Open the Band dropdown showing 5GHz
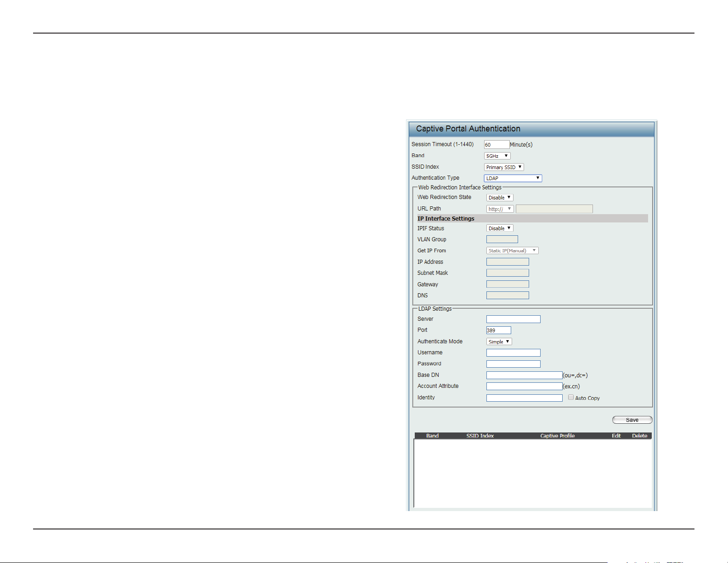Viewport: 728px width, 563px height. [x=497, y=156]
